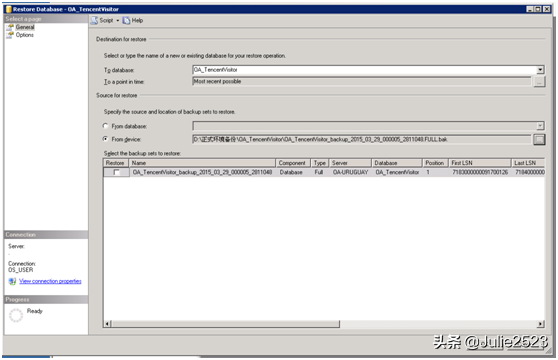Open the General page
This screenshot has height=360, width=558.
pyautogui.click(x=25, y=27)
